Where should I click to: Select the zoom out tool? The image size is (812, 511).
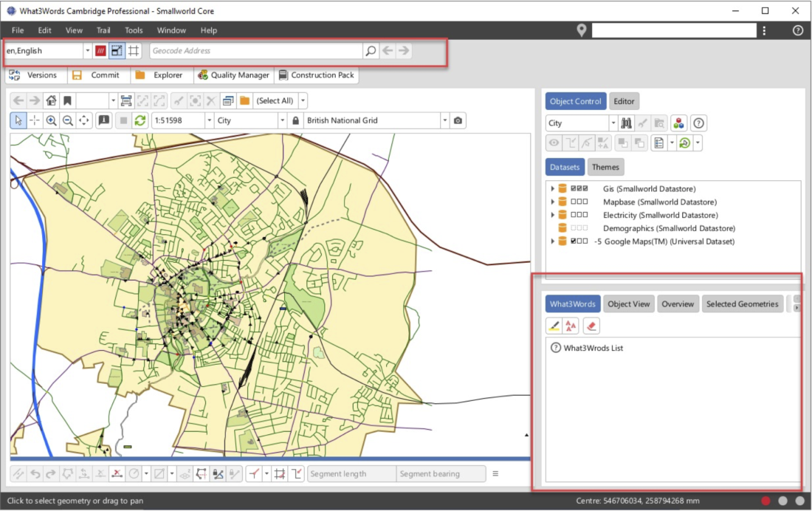67,120
